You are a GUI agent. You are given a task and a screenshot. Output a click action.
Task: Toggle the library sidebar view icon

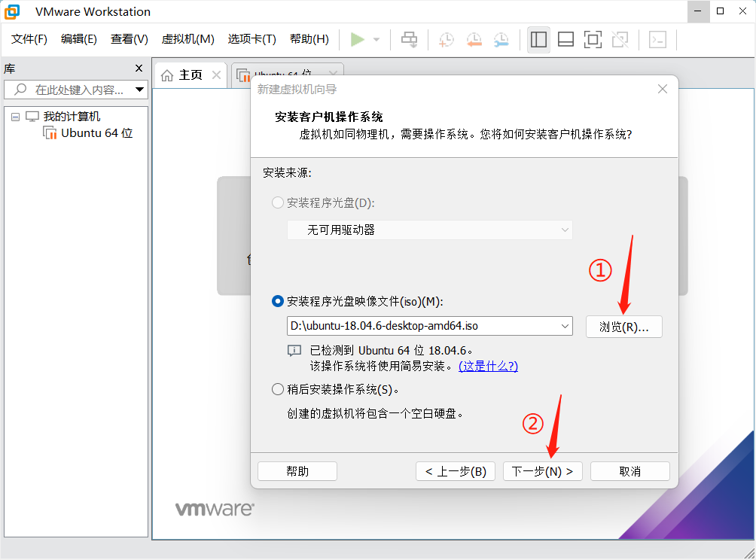538,40
